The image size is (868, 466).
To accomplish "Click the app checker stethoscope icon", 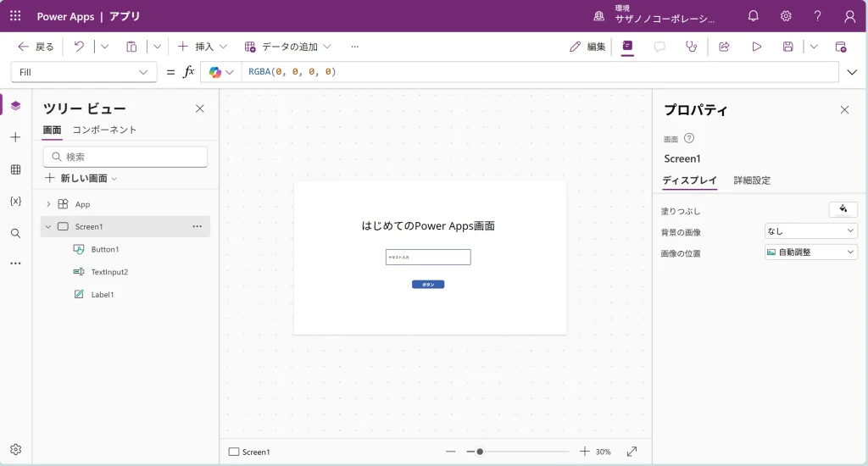I will (692, 47).
